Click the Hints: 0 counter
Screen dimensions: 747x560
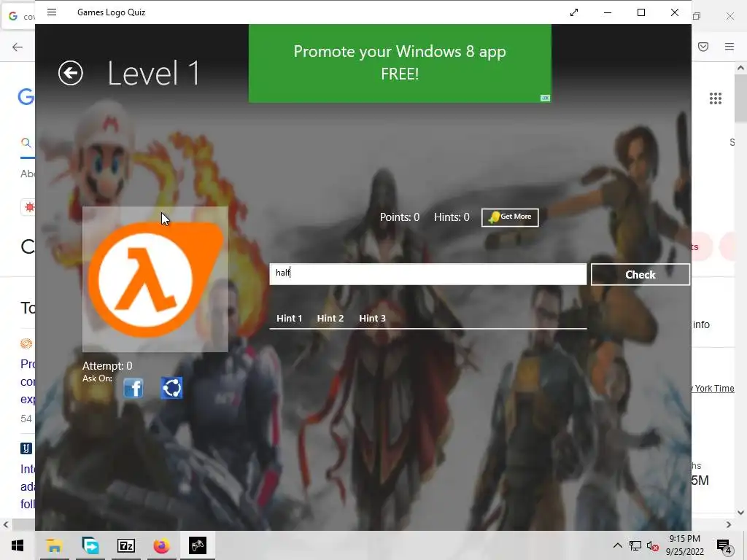point(452,217)
